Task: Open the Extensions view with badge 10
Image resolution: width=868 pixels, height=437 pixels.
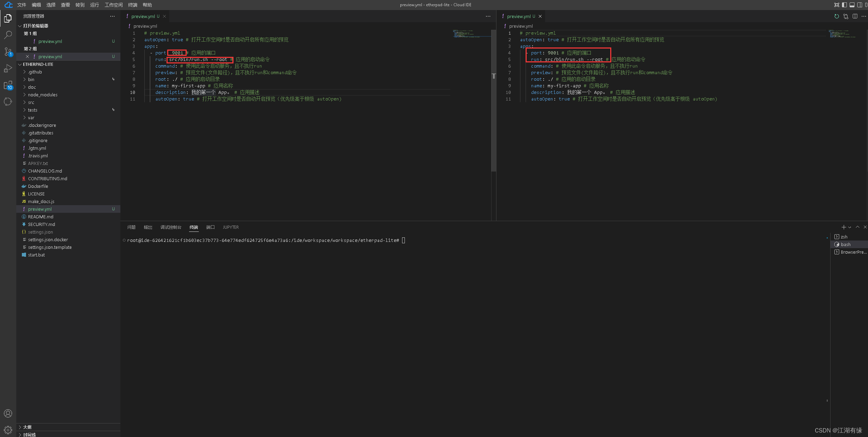Action: (x=8, y=85)
